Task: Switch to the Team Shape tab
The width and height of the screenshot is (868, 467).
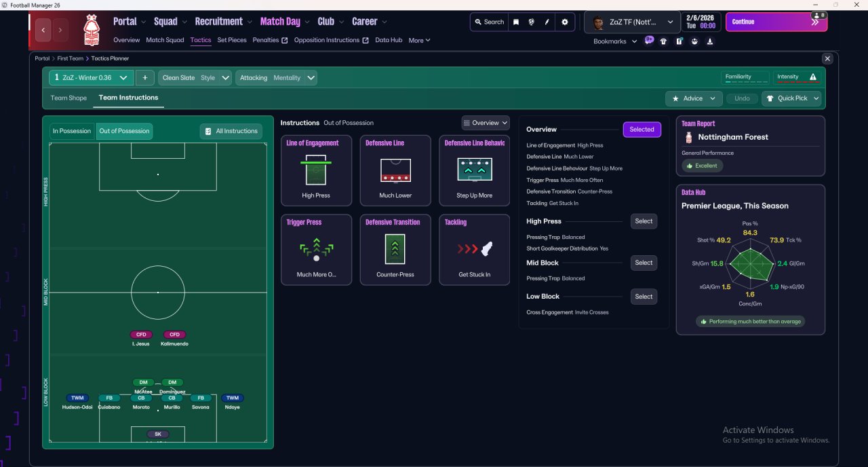Action: (68, 98)
